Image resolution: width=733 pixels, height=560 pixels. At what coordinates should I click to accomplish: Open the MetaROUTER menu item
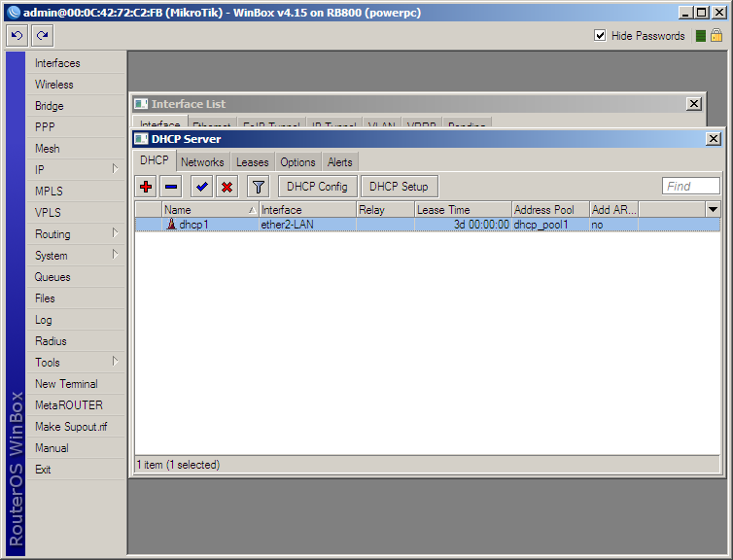click(76, 405)
